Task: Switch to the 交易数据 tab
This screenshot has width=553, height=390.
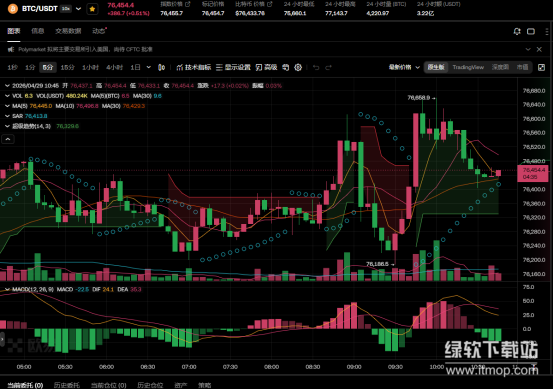Action: (x=68, y=31)
